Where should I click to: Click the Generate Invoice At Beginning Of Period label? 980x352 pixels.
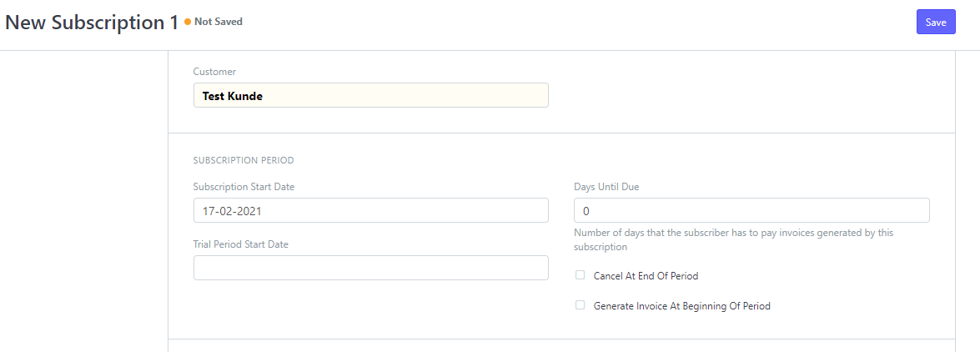point(682,306)
